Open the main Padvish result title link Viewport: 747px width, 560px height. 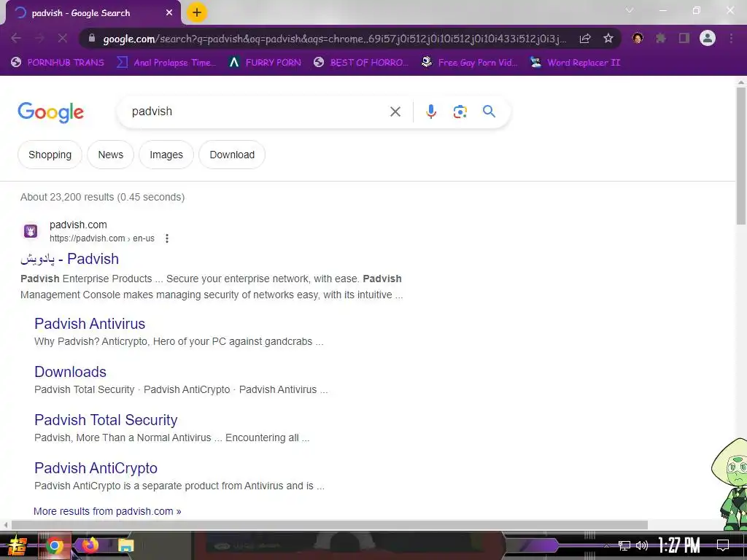69,259
